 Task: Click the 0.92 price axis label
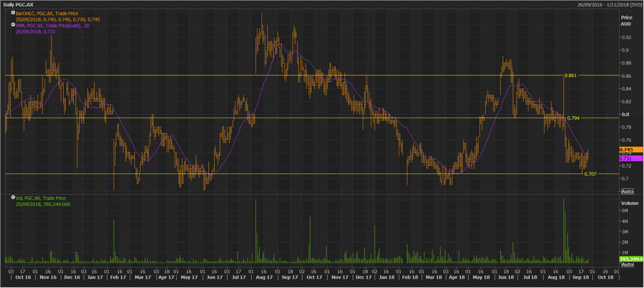click(x=626, y=37)
